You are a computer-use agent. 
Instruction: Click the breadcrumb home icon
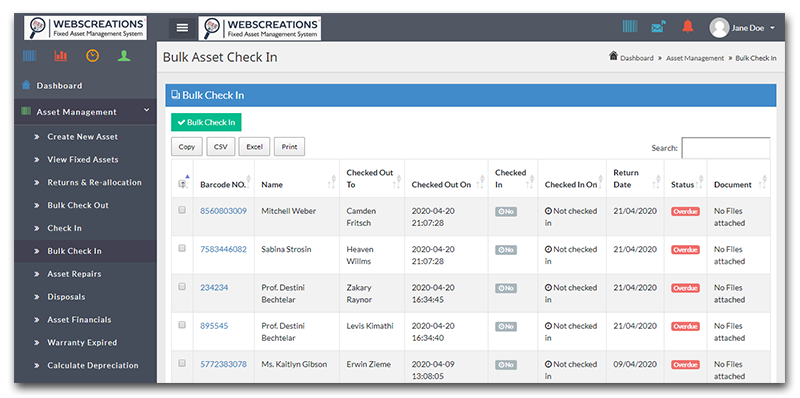pyautogui.click(x=613, y=56)
